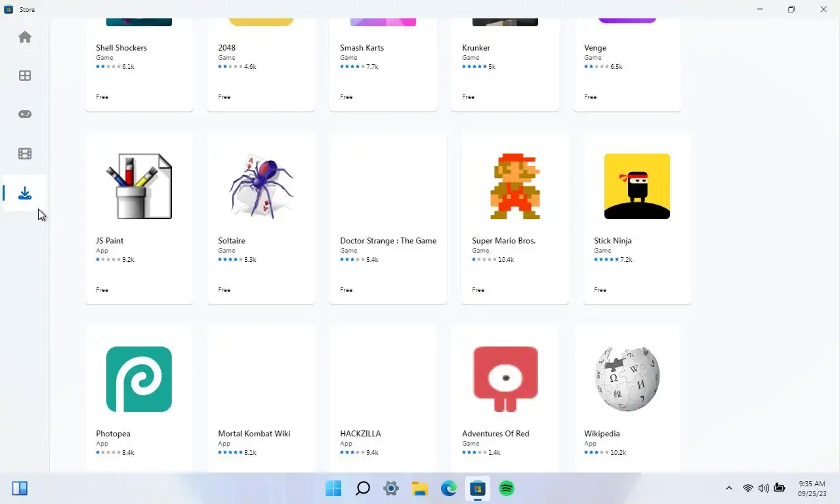Screen dimensions: 840x504
Task: Click the 9.2k star rating on JS Paint
Action: 115,260
